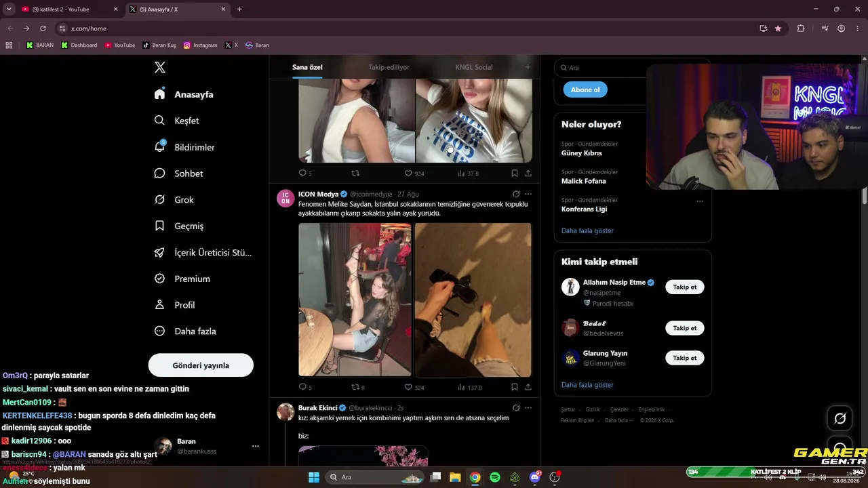Open the Profil page

[x=174, y=305]
